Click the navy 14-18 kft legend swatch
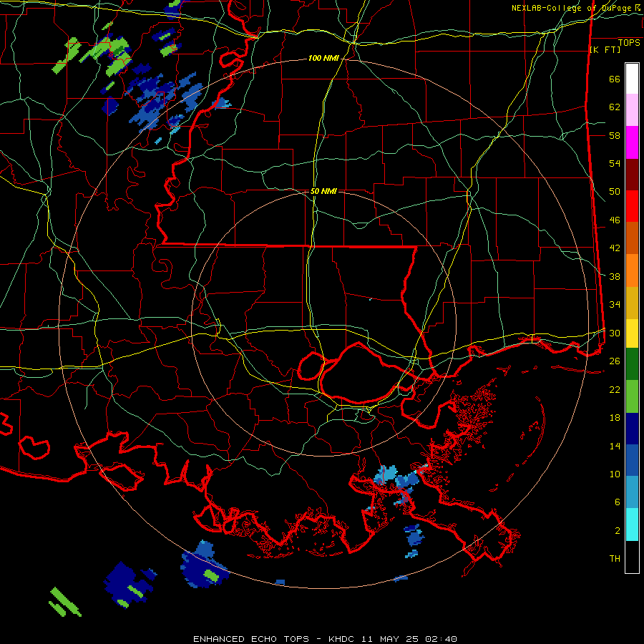The width and height of the screenshot is (644, 644). click(632, 429)
